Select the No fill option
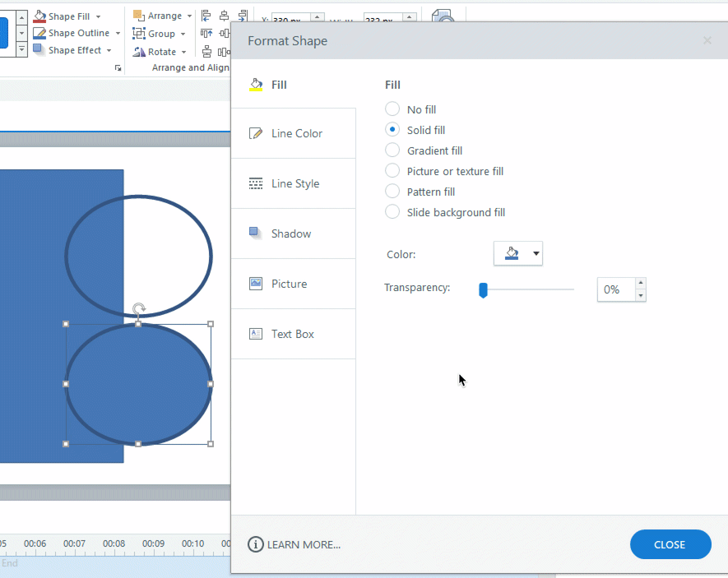 tap(392, 109)
